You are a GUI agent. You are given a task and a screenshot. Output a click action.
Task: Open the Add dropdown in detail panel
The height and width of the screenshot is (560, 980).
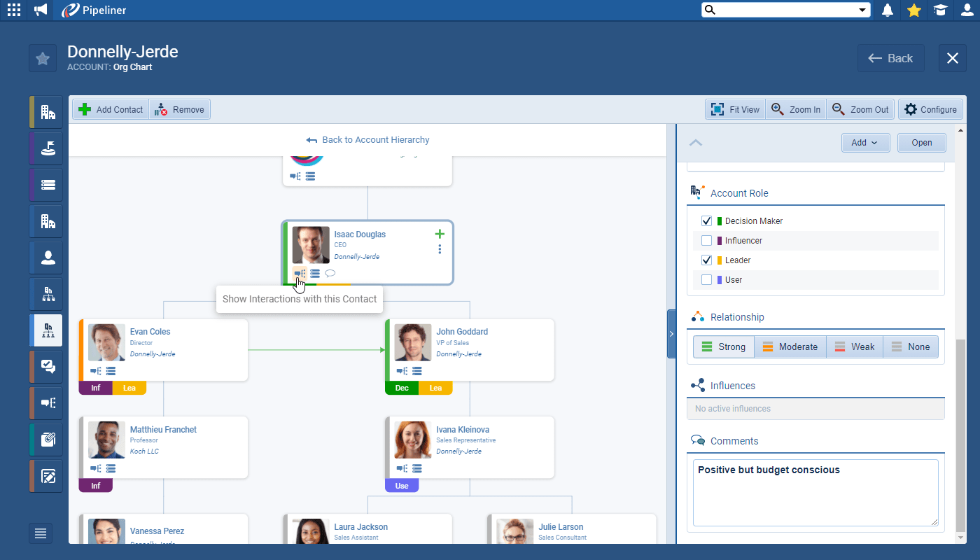click(865, 143)
